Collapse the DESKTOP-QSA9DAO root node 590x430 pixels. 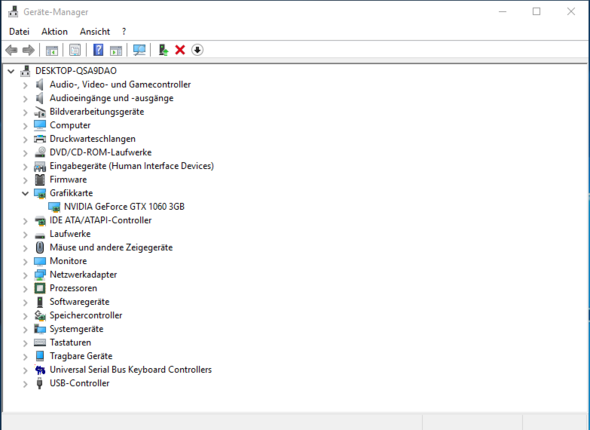pyautogui.click(x=11, y=71)
